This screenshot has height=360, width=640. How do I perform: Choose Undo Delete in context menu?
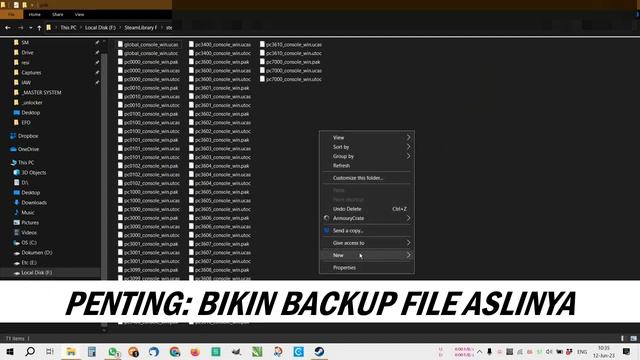click(367, 209)
